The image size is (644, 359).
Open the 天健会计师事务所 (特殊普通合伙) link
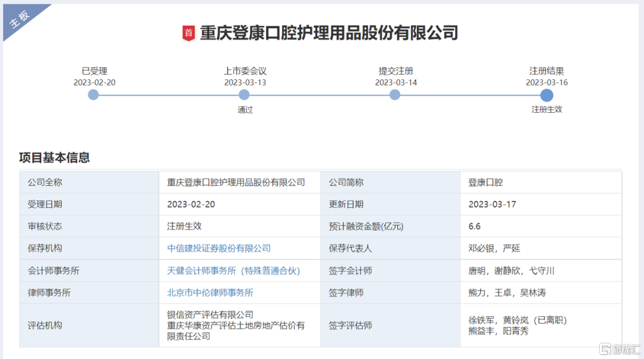[x=233, y=271]
